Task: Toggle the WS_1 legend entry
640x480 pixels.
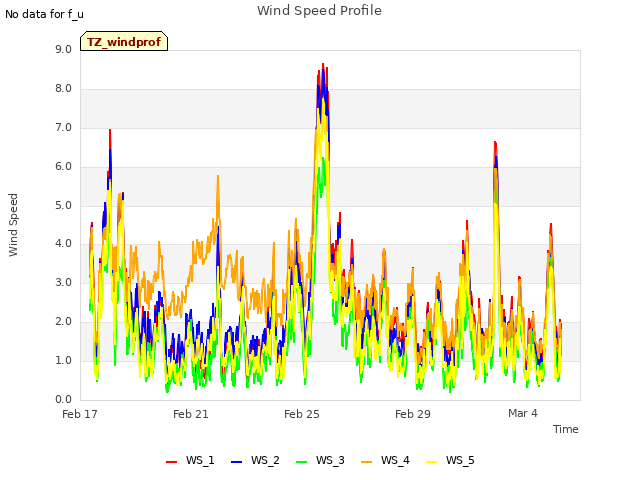Action: [x=190, y=460]
